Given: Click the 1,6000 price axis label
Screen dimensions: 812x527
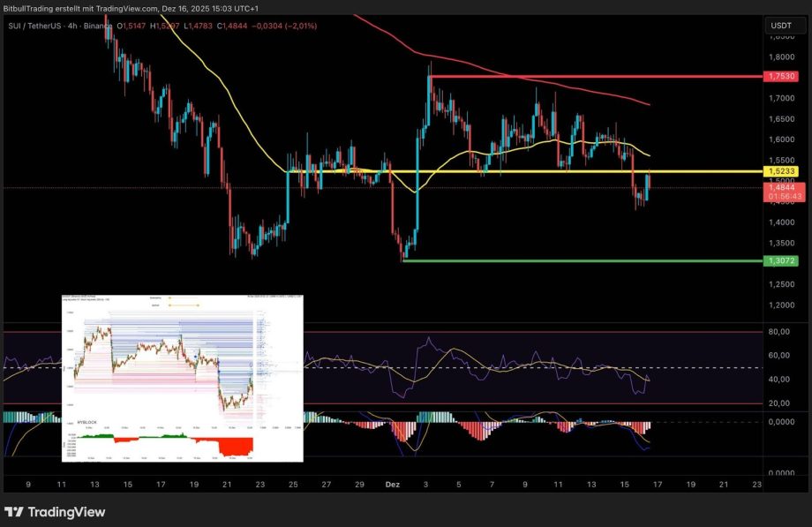Looking at the screenshot, I should (x=782, y=139).
